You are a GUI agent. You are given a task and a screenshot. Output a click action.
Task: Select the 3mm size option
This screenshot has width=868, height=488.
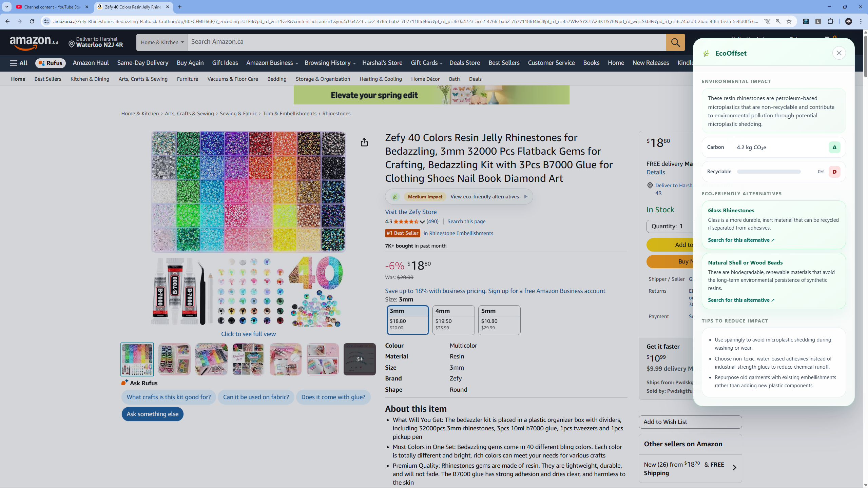tap(407, 320)
